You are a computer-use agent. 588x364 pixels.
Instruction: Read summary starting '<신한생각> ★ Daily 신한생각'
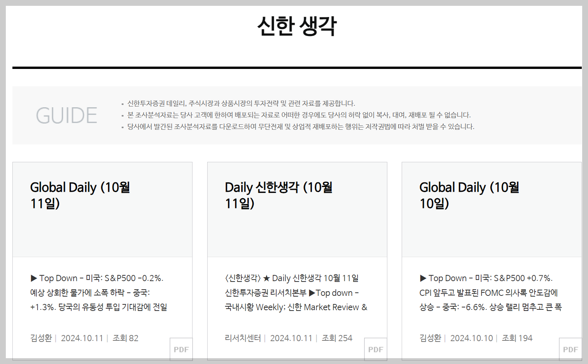point(296,293)
